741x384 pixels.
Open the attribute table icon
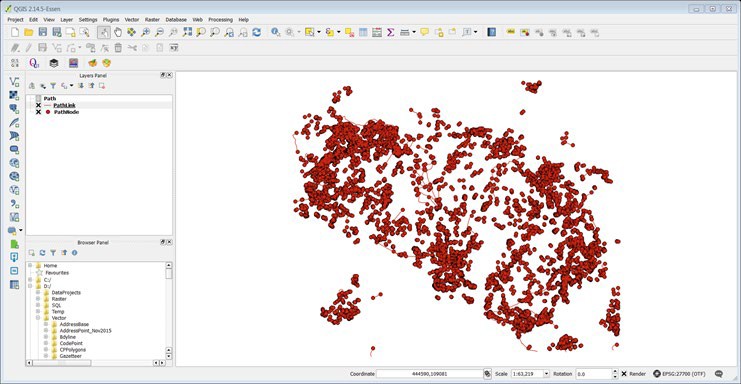pyautogui.click(x=363, y=32)
